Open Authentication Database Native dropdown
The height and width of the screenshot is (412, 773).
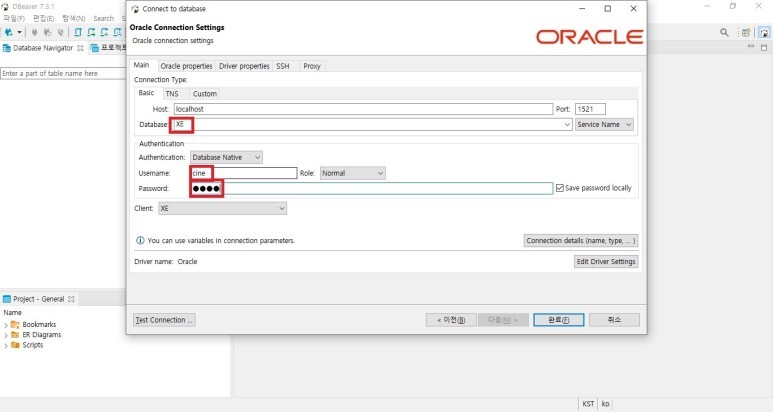pos(226,157)
